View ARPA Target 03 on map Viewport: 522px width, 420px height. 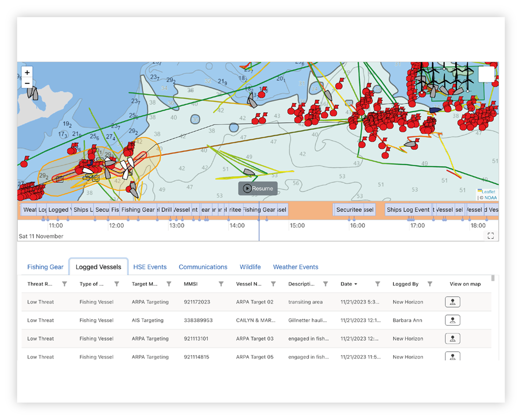click(x=452, y=338)
